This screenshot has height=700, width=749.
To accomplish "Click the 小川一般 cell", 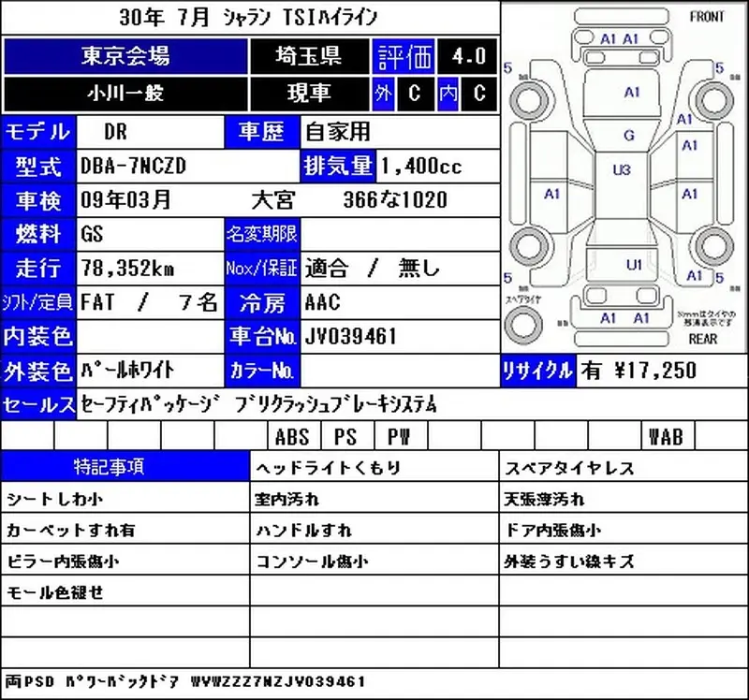I will (125, 93).
